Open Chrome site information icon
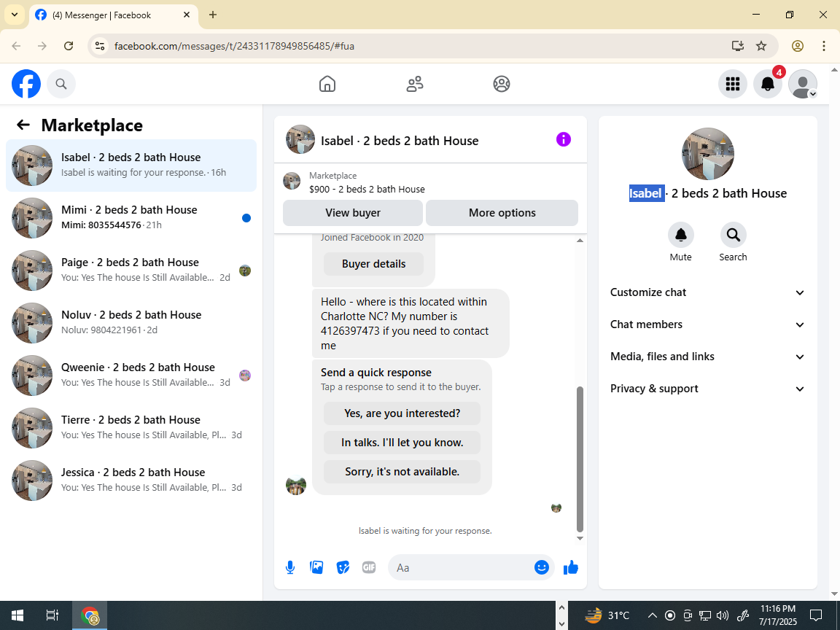840x630 pixels. pyautogui.click(x=100, y=46)
